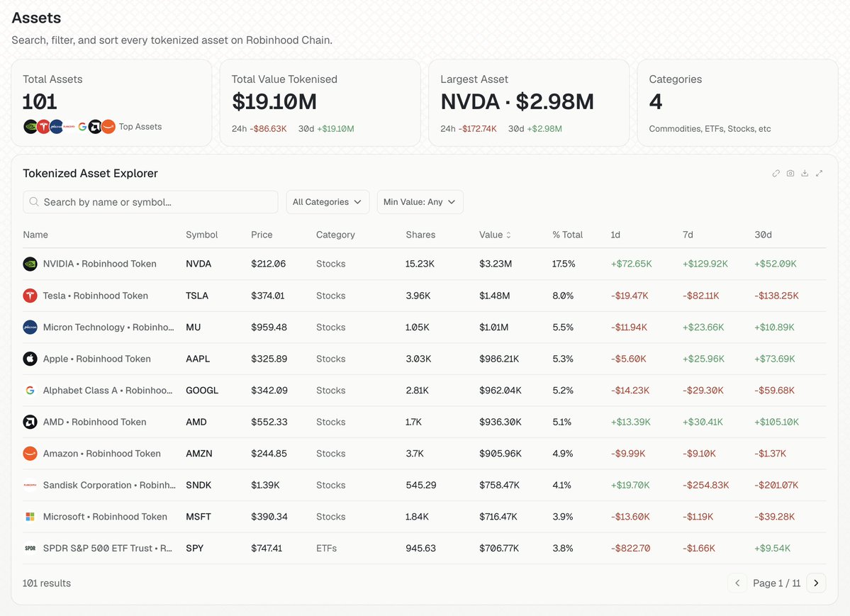The height and width of the screenshot is (616, 850).
Task: Click the AMD logo in table row
Action: coord(30,422)
